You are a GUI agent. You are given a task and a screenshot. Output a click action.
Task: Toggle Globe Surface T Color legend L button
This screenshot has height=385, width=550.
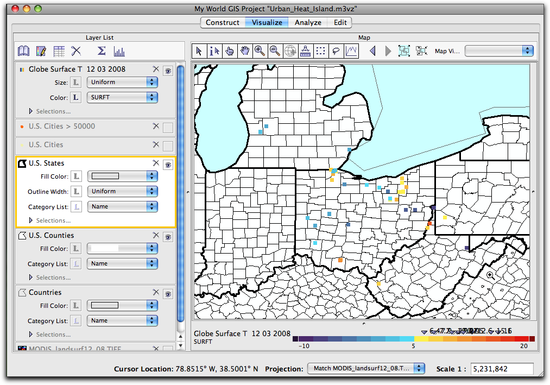(75, 97)
